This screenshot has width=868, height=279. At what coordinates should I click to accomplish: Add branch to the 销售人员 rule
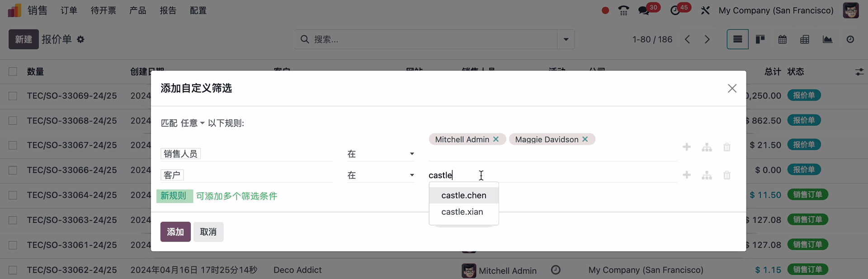coord(707,147)
